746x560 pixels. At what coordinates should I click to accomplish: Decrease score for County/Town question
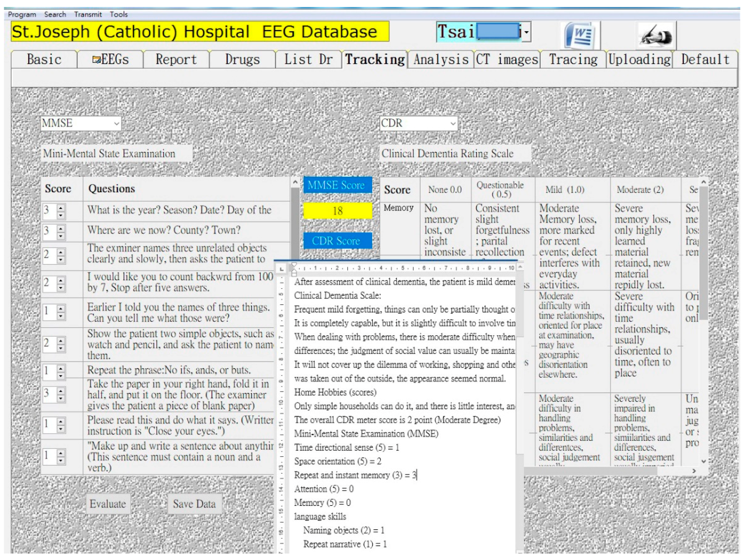61,236
